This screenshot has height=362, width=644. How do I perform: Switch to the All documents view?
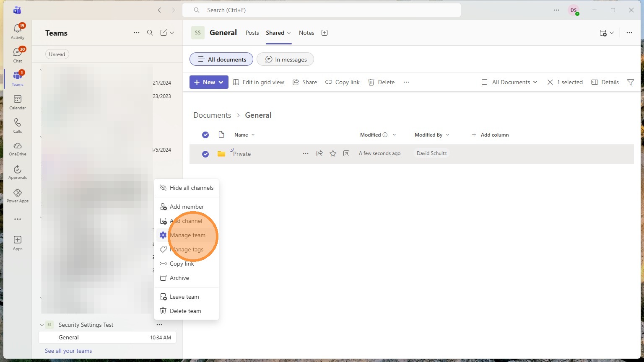[x=221, y=59]
